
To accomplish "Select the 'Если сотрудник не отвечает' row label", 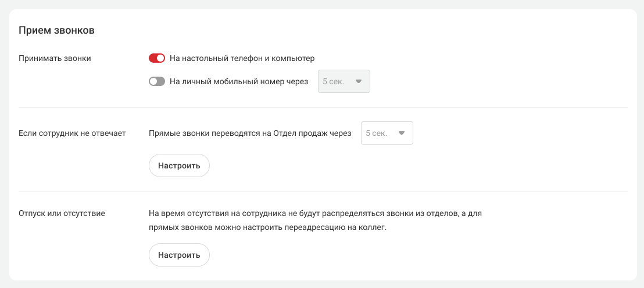I will pos(72,133).
